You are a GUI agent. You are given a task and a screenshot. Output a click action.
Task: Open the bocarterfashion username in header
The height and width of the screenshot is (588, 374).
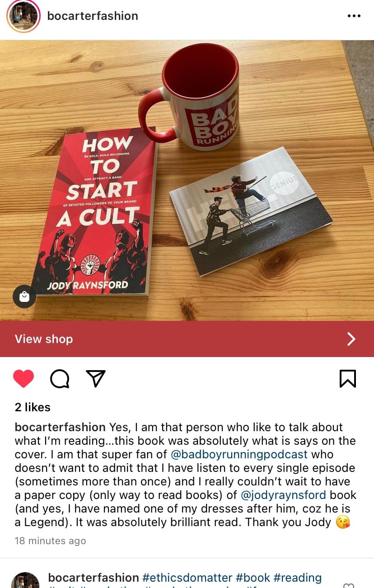pyautogui.click(x=93, y=16)
